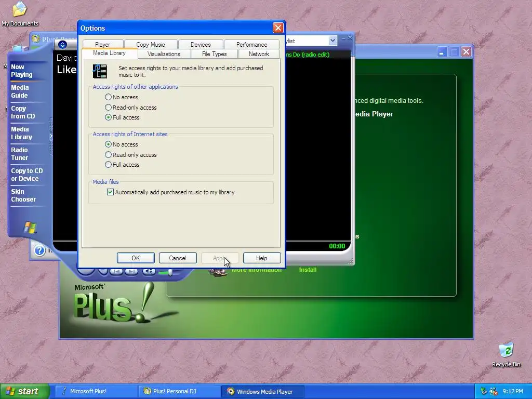The height and width of the screenshot is (399, 532).
Task: Click the Previous track button in Media Player
Action: (x=116, y=271)
